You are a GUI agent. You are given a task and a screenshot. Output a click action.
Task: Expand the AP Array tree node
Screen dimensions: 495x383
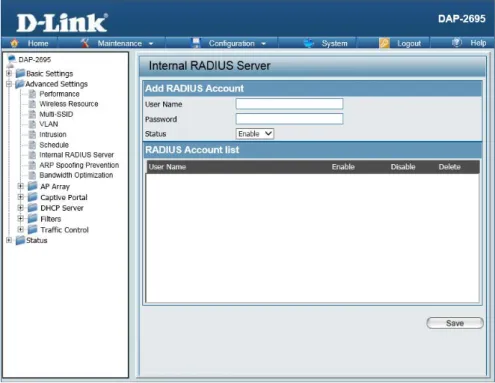point(21,186)
